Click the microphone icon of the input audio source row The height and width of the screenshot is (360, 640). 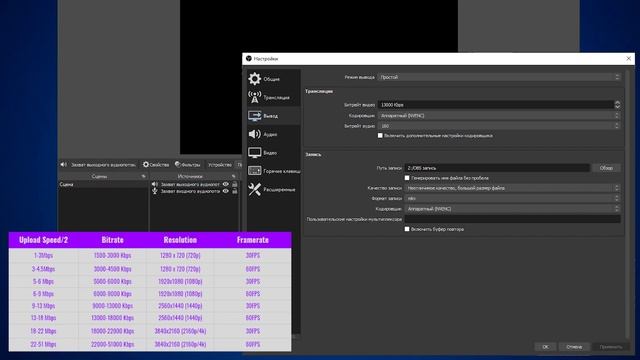[x=155, y=191]
